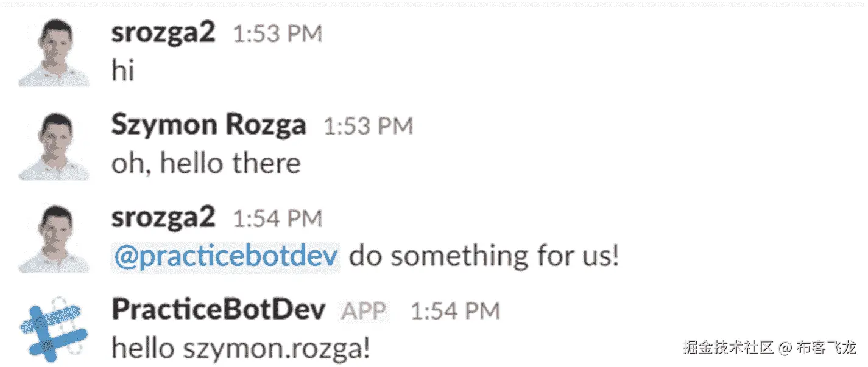Click the 1:53 PM timestamp beside the first srozga2

click(x=278, y=34)
